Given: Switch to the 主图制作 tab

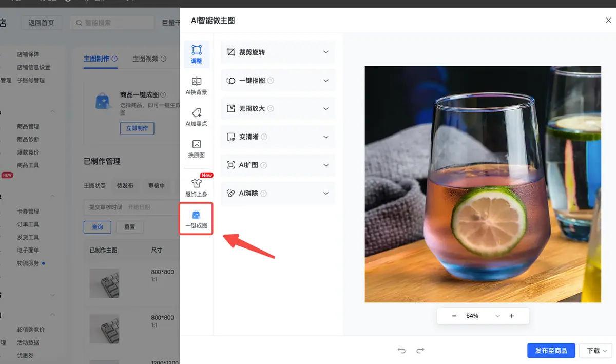Looking at the screenshot, I should [97, 59].
